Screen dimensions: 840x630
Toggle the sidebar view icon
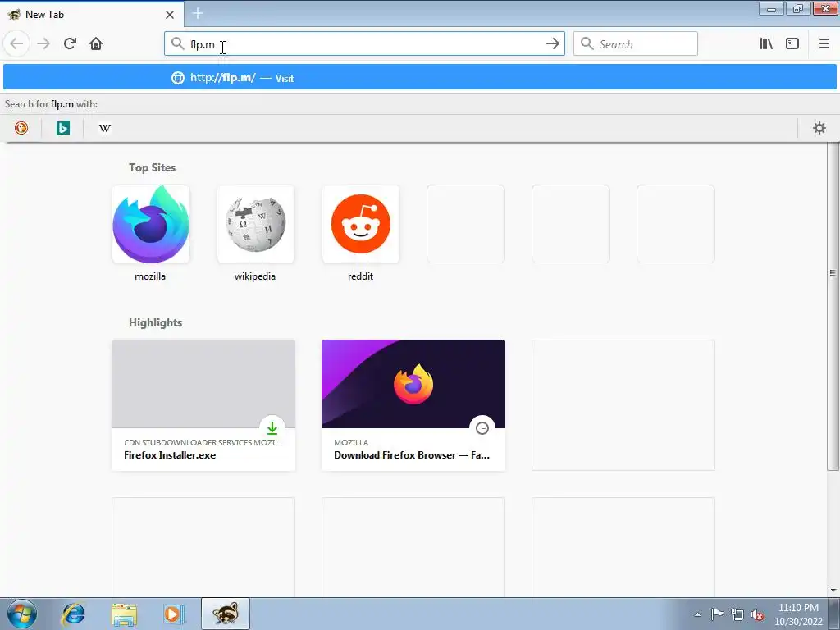pyautogui.click(x=792, y=44)
